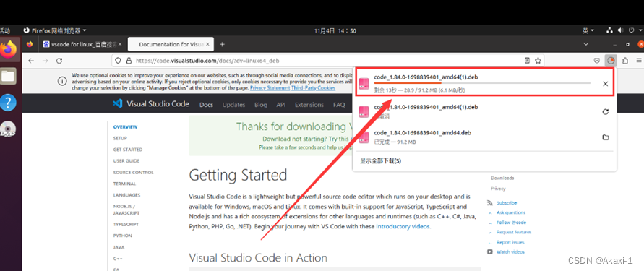Click 显示全部下载 to show all downloads

click(380, 160)
